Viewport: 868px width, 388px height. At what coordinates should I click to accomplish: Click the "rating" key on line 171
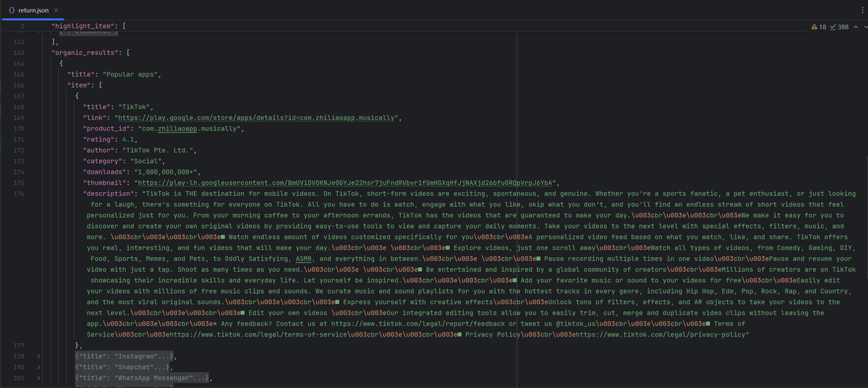(x=98, y=140)
